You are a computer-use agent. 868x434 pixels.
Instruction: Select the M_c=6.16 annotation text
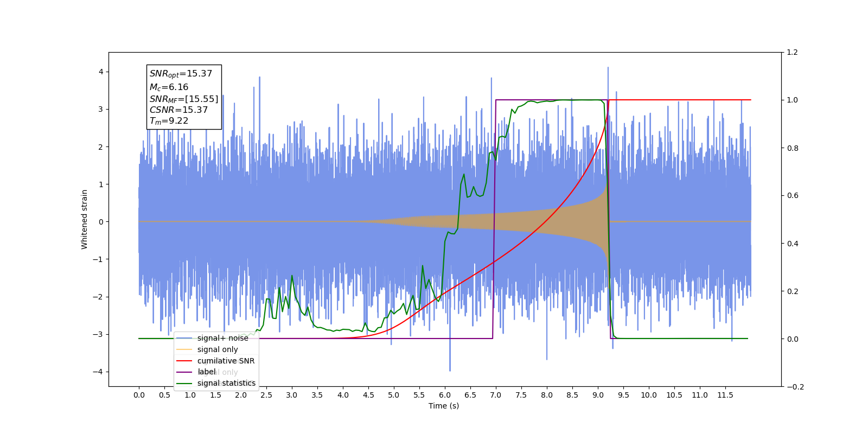pos(169,87)
